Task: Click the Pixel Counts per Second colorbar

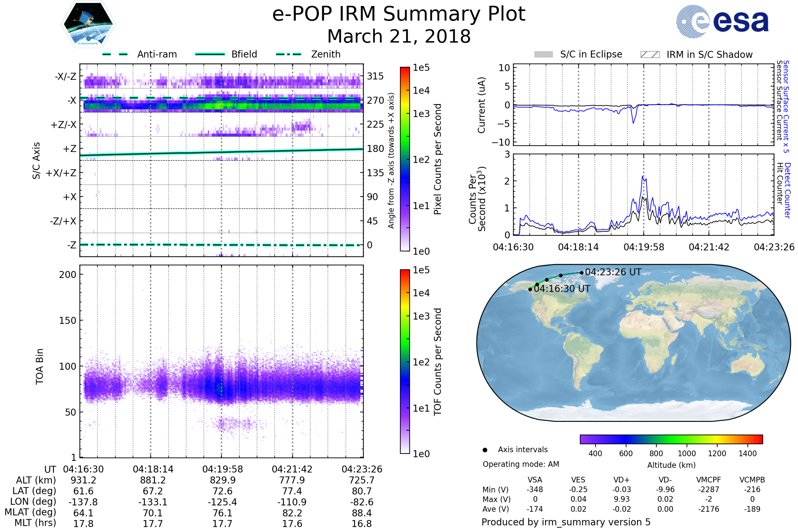Action: [405, 159]
